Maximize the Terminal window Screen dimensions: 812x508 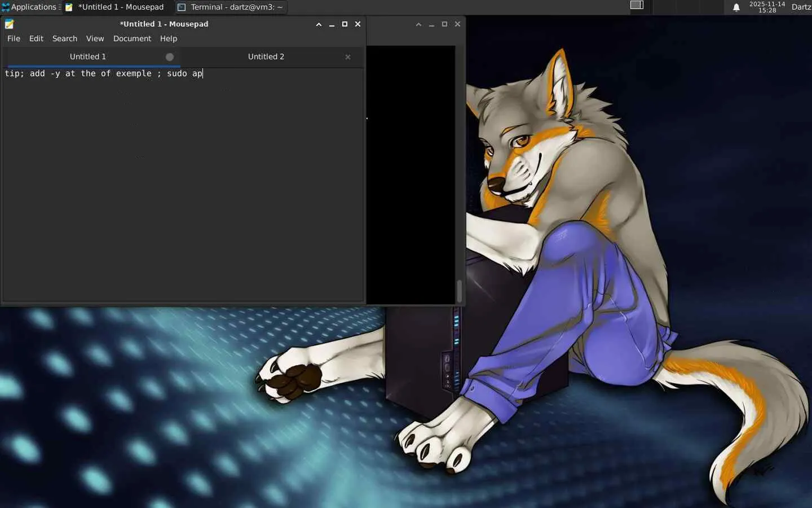(444, 24)
